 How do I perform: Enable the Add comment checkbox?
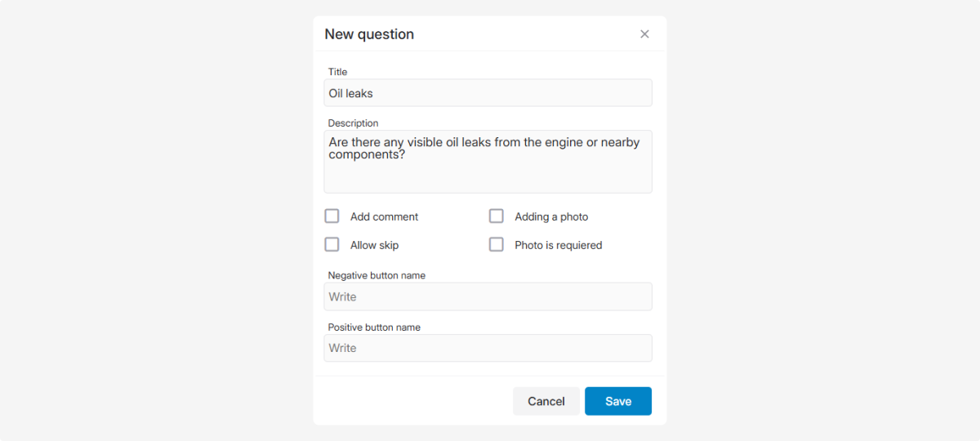pos(332,216)
